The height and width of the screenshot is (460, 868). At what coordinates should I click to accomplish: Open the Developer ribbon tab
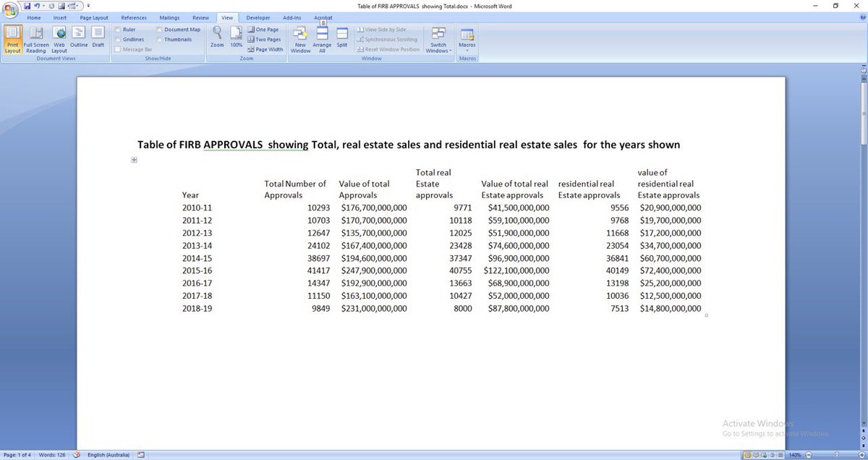click(258, 17)
